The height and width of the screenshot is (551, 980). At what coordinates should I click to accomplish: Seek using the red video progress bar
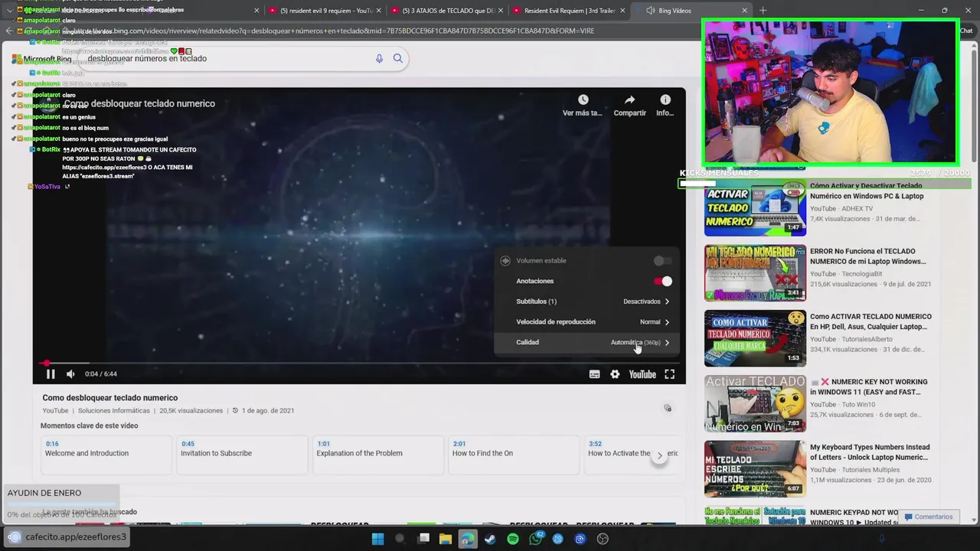[358, 363]
